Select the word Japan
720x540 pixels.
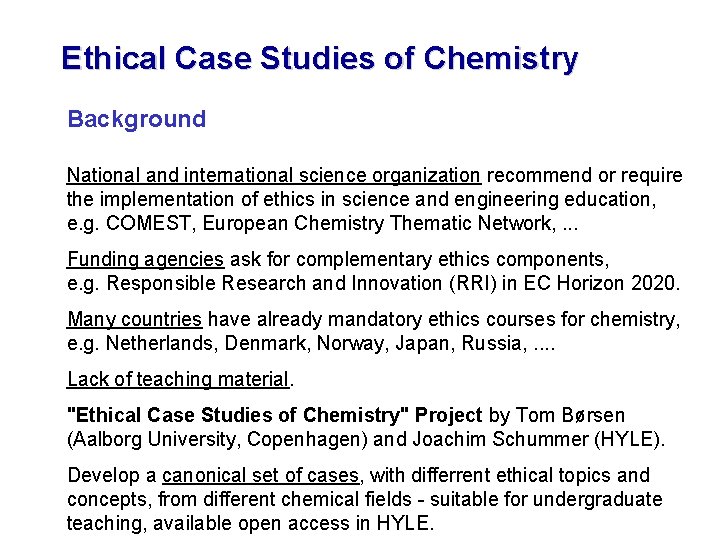coord(422,343)
